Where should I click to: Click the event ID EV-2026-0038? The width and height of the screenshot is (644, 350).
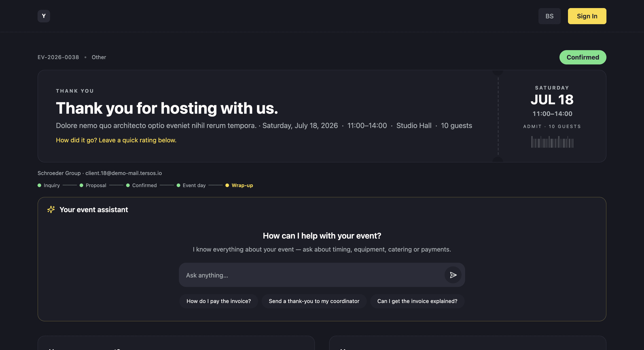tap(58, 57)
